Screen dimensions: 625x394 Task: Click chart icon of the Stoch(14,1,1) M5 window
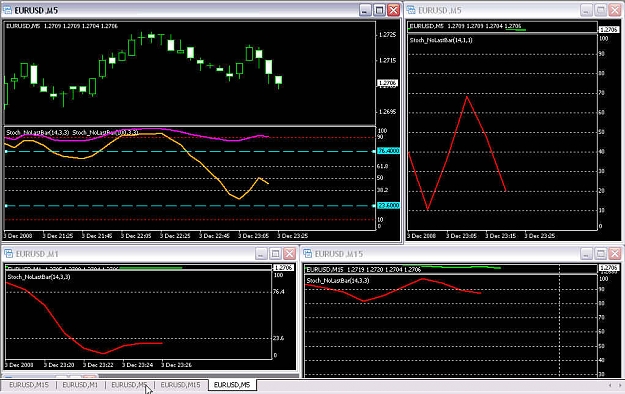pyautogui.click(x=411, y=10)
